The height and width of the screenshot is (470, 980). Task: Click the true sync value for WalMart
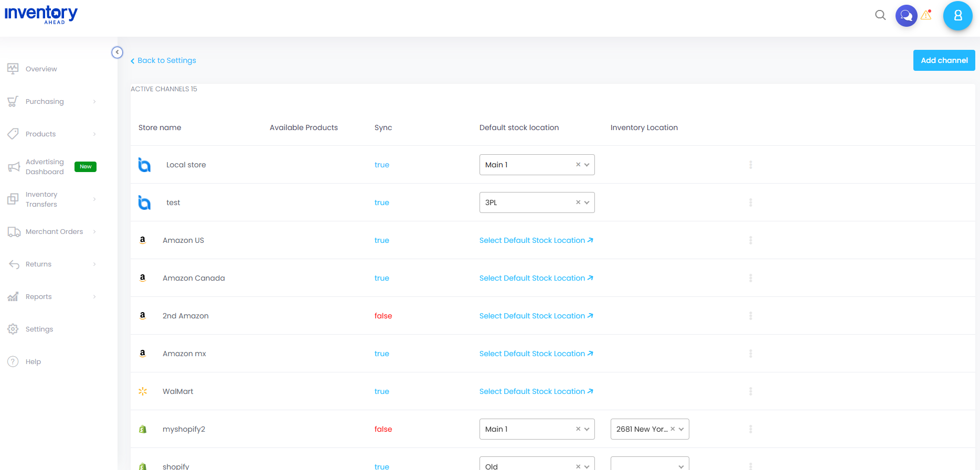coord(382,391)
